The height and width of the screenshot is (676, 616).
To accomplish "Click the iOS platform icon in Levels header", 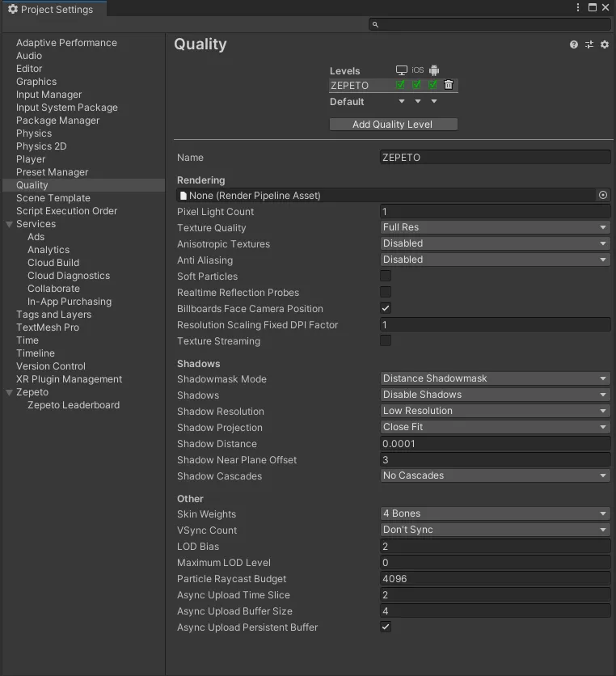I will [x=418, y=70].
